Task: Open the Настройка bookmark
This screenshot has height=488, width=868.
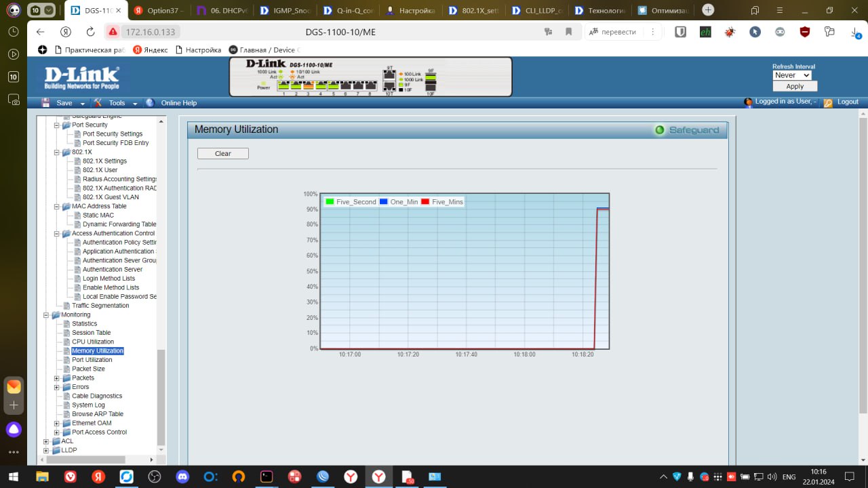Action: click(198, 49)
